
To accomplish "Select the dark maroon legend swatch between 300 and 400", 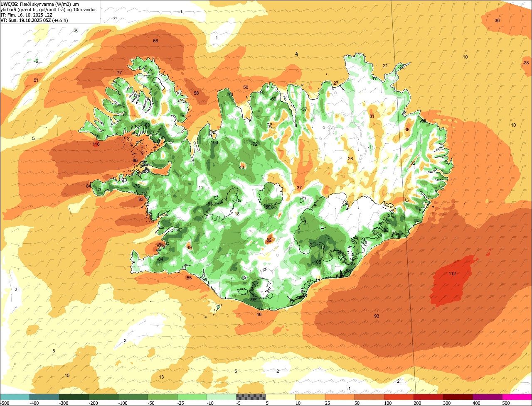I will pos(458,397).
